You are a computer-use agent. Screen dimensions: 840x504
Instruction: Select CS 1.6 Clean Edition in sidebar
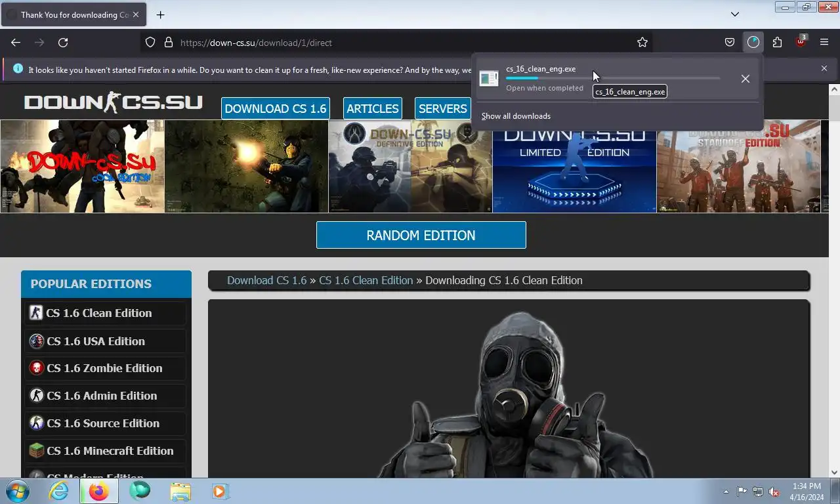106,313
